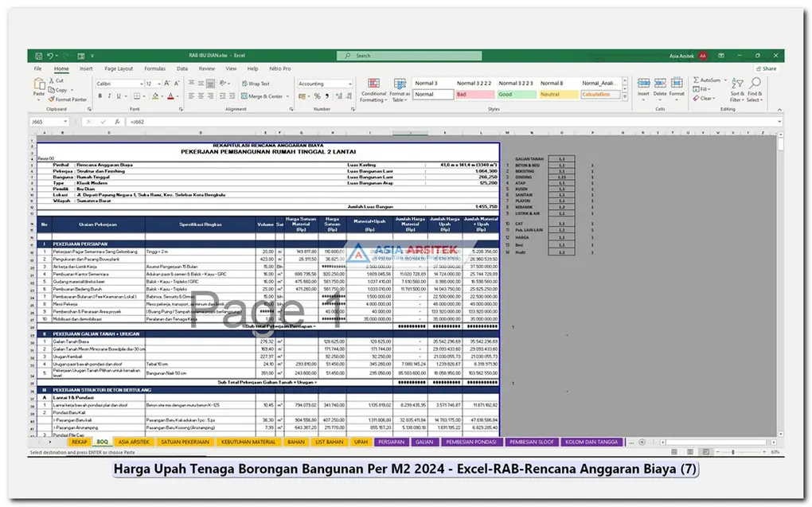The image size is (812, 507).
Task: Center text horizontally icon
Action: (x=201, y=96)
